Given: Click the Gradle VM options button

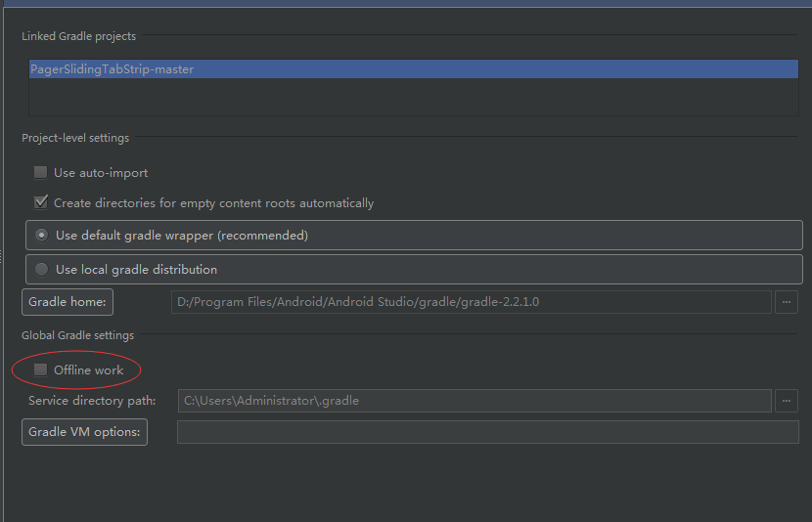Looking at the screenshot, I should pos(84,432).
